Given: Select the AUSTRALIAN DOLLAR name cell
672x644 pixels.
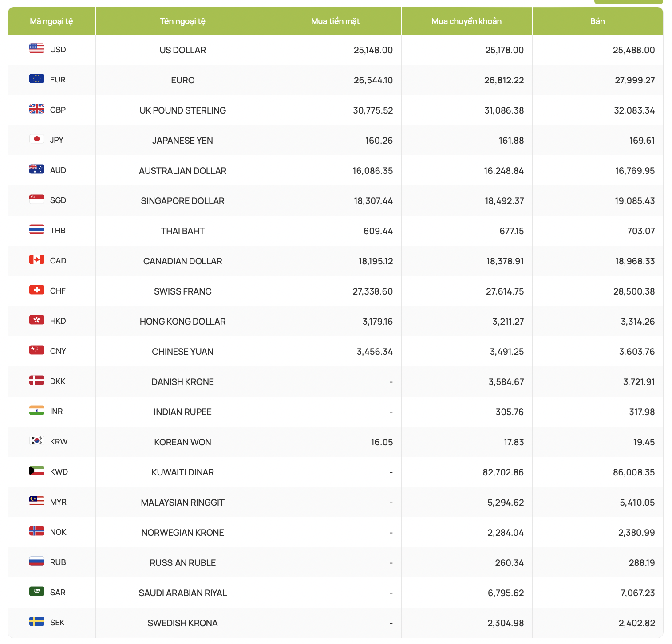Looking at the screenshot, I should 183,171.
